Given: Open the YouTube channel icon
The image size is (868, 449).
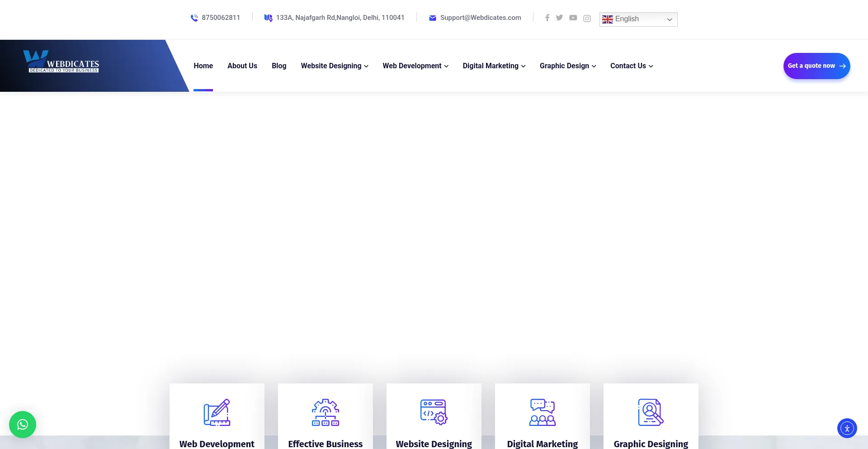Looking at the screenshot, I should click(x=573, y=18).
